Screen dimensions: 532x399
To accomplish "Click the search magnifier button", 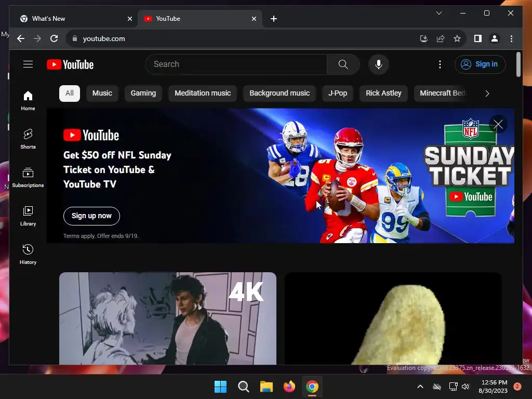I will tap(343, 64).
